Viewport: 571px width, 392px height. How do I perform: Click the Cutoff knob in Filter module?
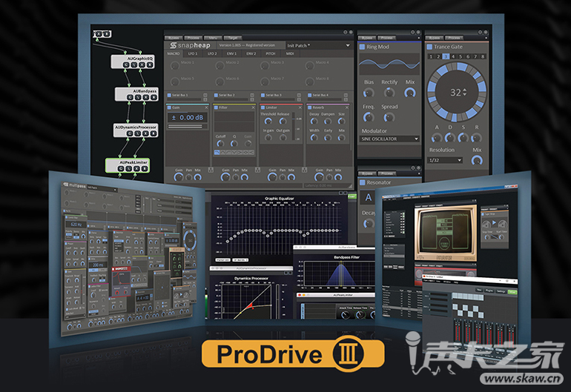[220, 144]
